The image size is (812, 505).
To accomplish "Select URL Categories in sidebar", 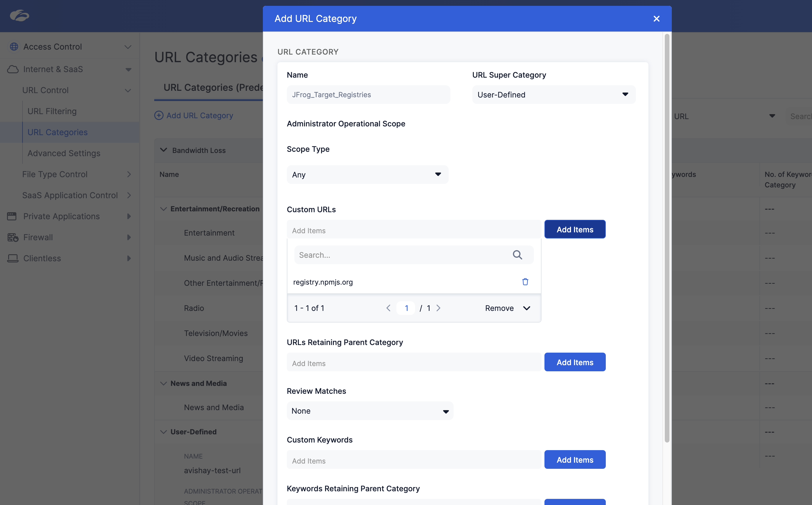I will pos(58,132).
